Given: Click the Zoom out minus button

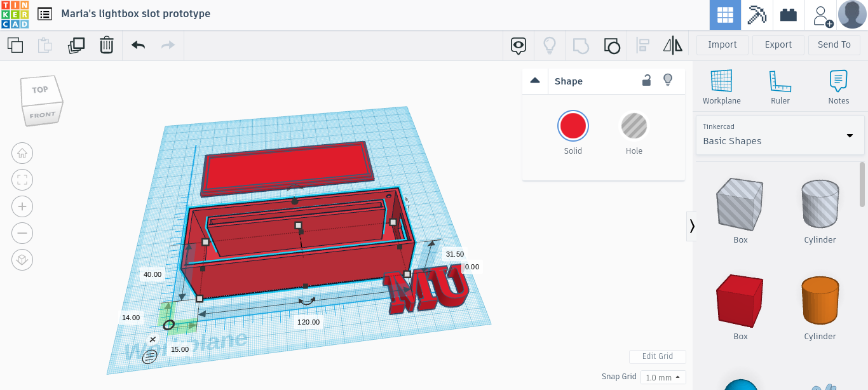Looking at the screenshot, I should [x=22, y=233].
